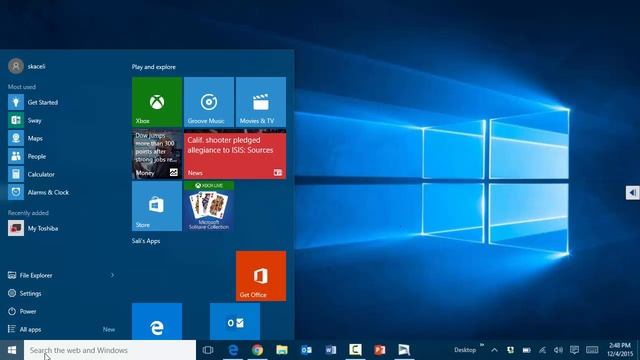Open network connections tray icon
Screen dimensions: 640x360
[542, 350]
